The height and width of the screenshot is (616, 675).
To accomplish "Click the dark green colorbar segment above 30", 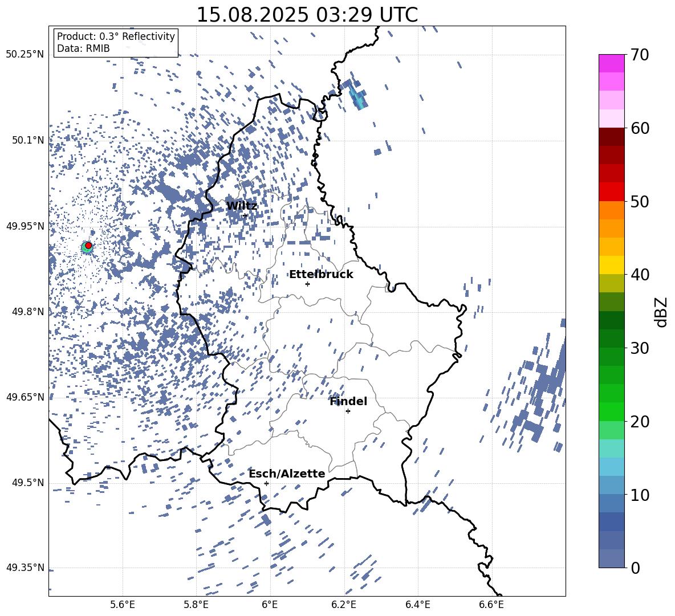I will pos(611,338).
